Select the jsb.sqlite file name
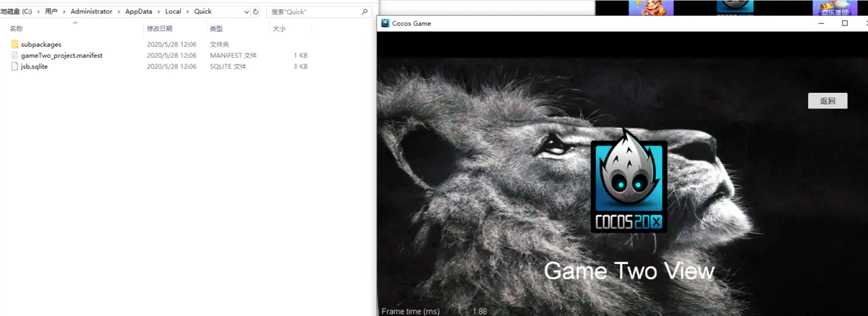 pos(34,66)
